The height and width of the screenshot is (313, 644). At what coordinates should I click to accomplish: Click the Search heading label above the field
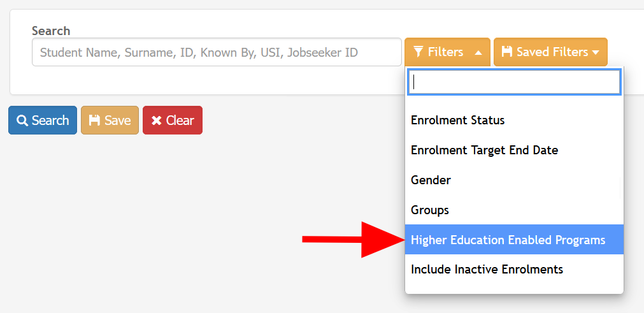(51, 31)
